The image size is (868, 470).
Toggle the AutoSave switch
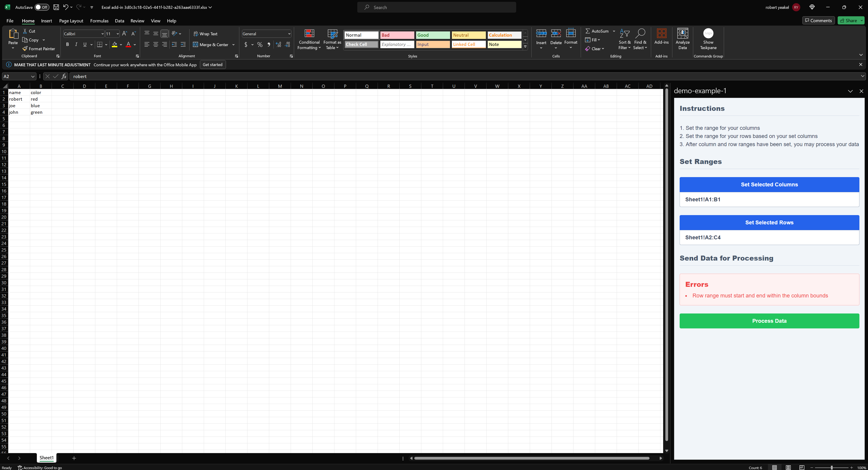coord(42,7)
